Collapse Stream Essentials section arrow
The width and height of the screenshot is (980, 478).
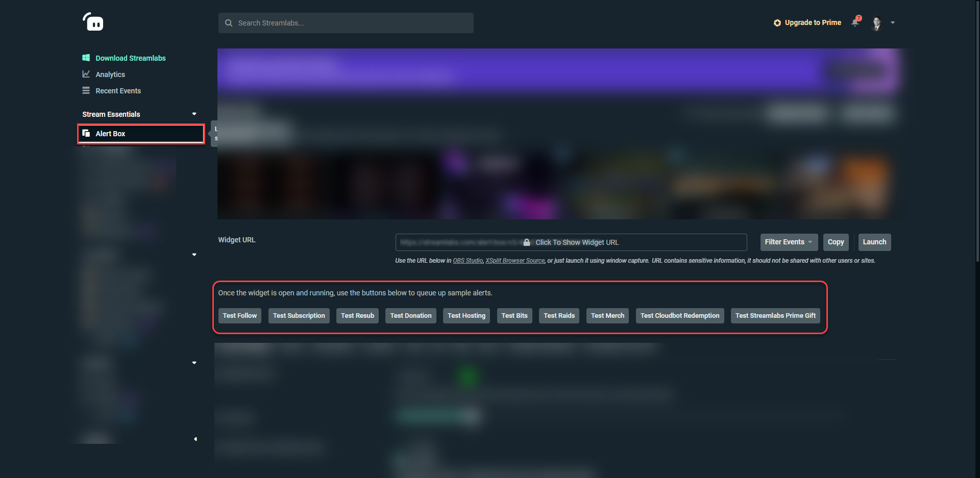click(x=194, y=114)
